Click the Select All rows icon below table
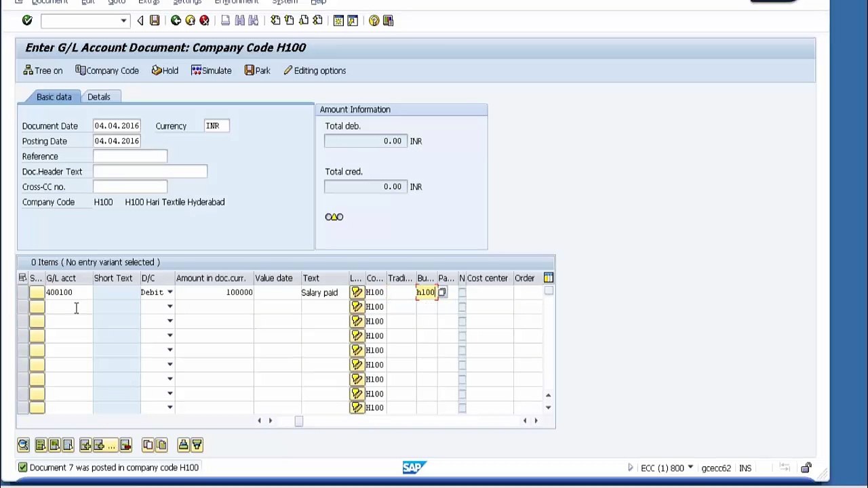Image resolution: width=868 pixels, height=488 pixels. 40,445
